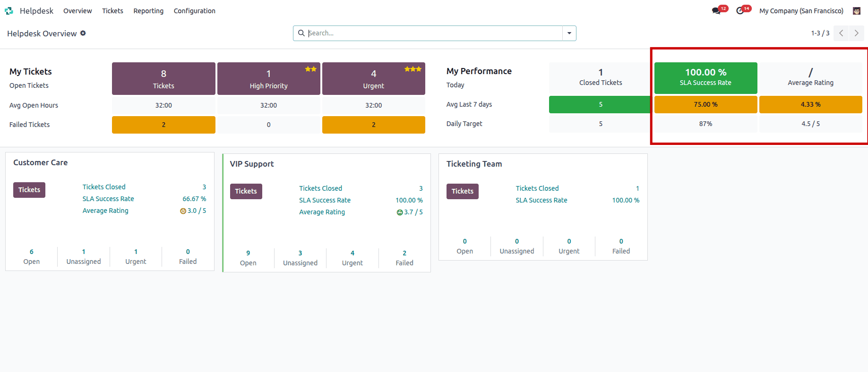Click the 1-3 / 3 pager counter
The width and height of the screenshot is (868, 372).
point(820,33)
